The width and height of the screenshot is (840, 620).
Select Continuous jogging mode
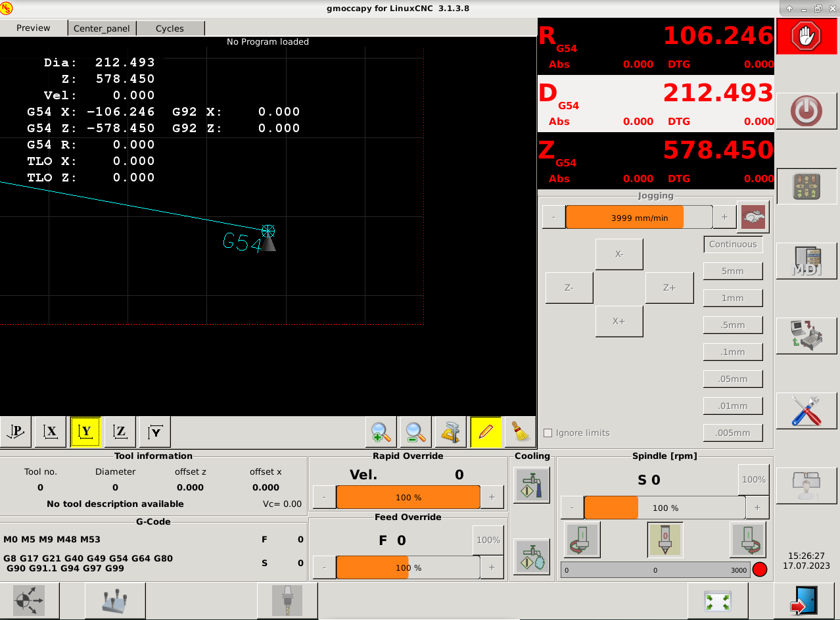pyautogui.click(x=733, y=245)
